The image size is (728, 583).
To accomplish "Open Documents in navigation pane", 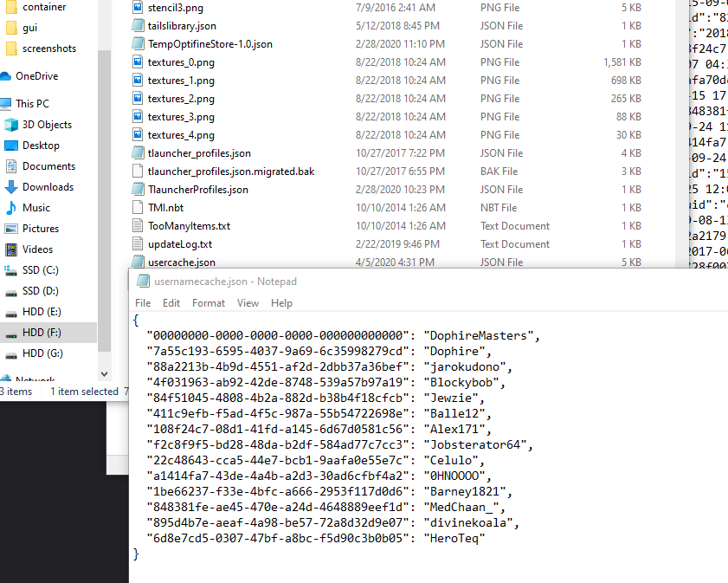I will [48, 165].
